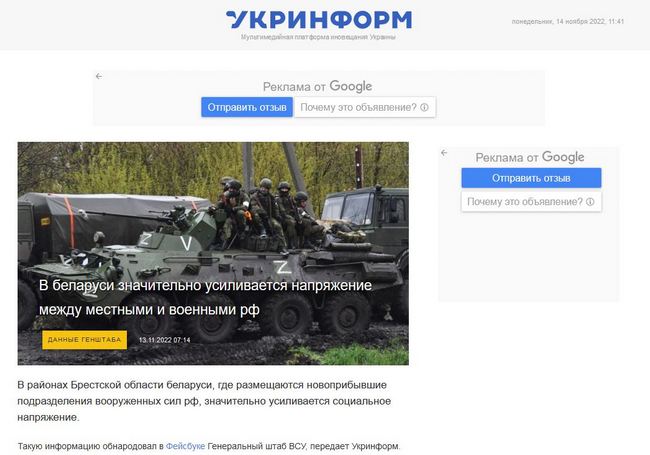Click the tagline under the Укринформ logo
Viewport: 650px width, 455px height.
(x=318, y=37)
